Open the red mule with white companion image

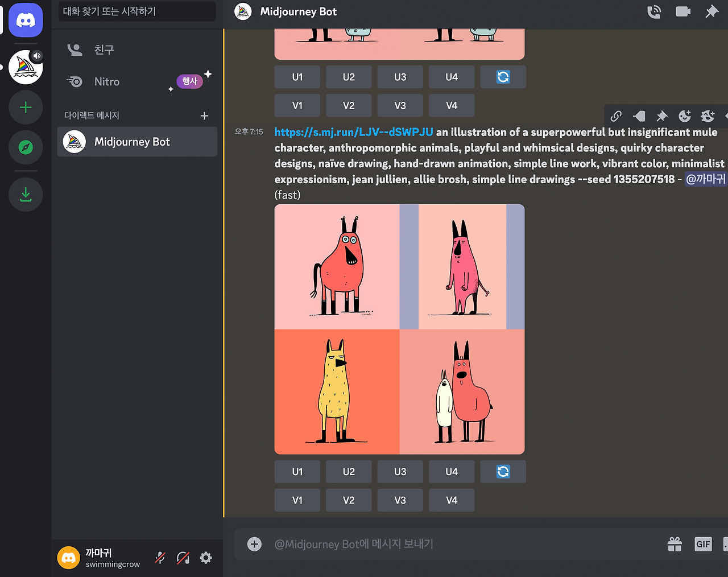(x=462, y=392)
